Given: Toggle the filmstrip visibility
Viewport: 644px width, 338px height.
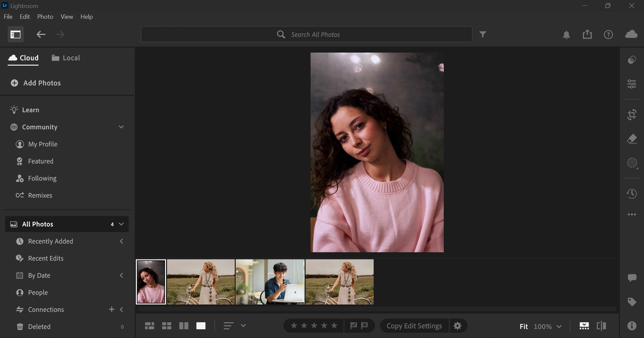Looking at the screenshot, I should pyautogui.click(x=584, y=326).
